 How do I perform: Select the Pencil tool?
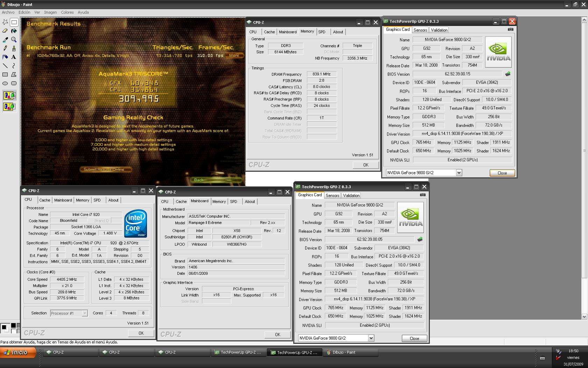point(5,48)
